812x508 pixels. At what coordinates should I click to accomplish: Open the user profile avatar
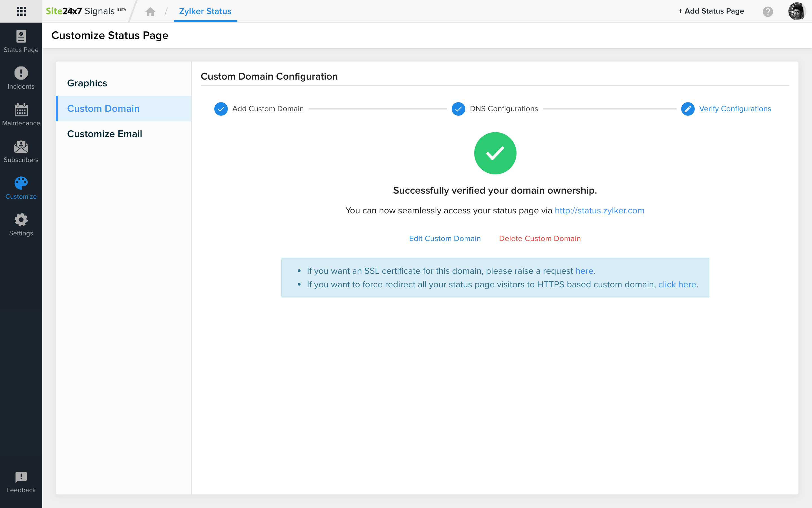pos(797,11)
